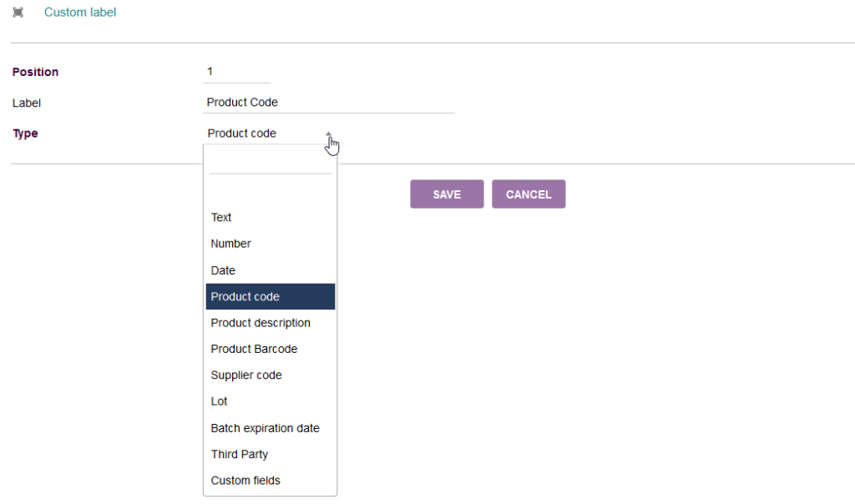855x504 pixels.
Task: Select Product Barcode type option
Action: pyautogui.click(x=254, y=349)
